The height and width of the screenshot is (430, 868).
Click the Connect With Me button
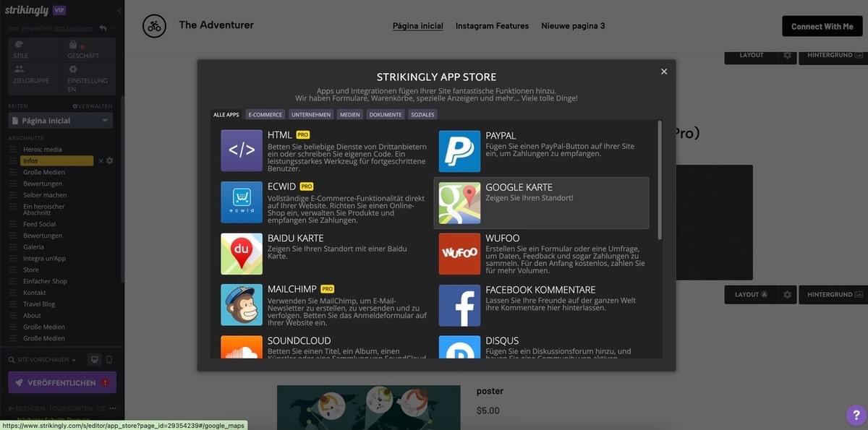click(822, 26)
